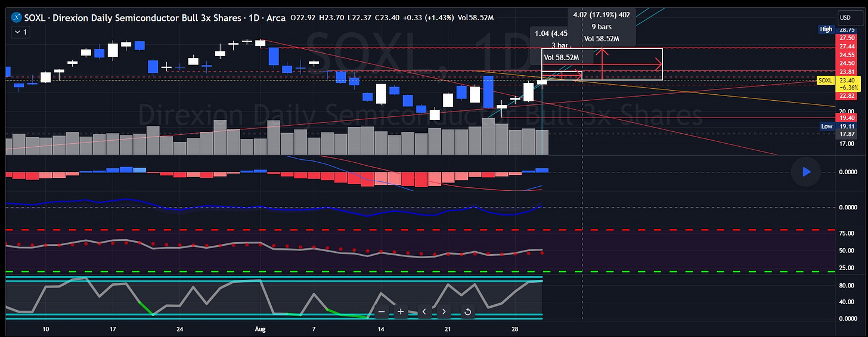Click the 24.55 red price label
The width and height of the screenshot is (868, 337).
[846, 54]
